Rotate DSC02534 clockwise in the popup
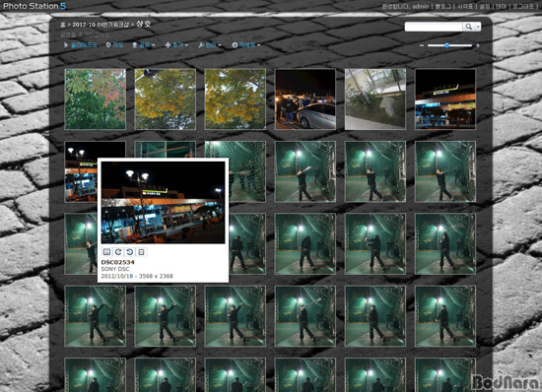Viewport: 542px width, 392px height. coord(118,252)
